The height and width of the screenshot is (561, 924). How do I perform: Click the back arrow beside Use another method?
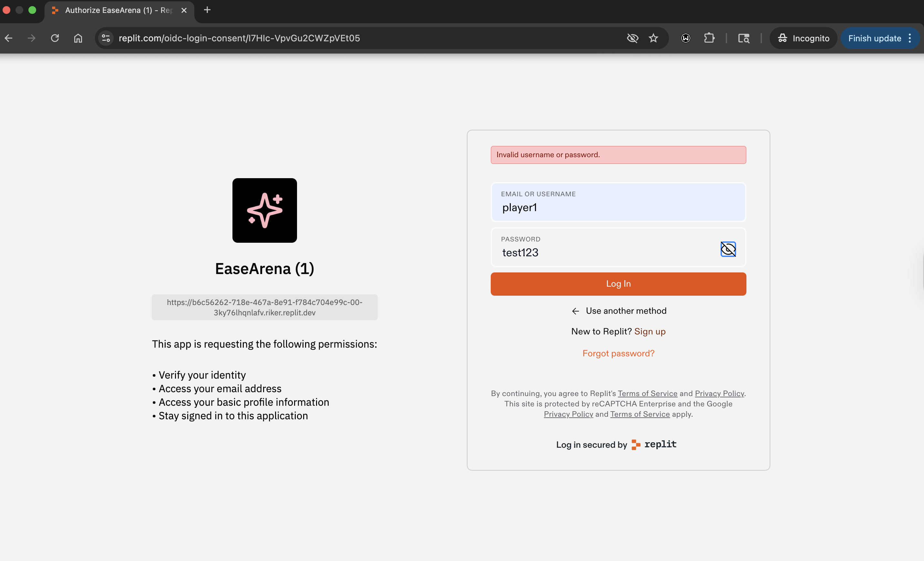coord(575,311)
